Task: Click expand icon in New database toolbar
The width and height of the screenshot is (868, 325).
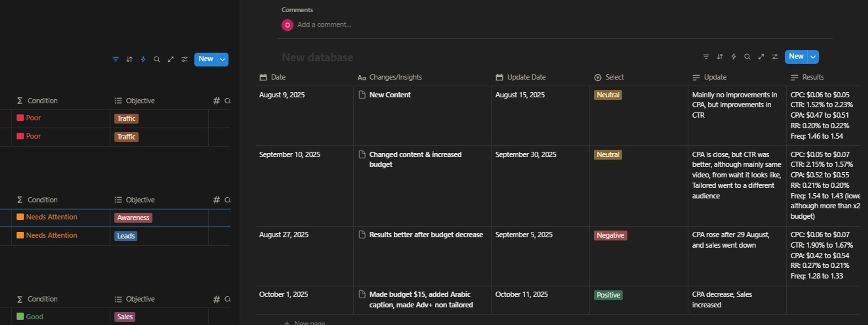Action: (761, 57)
